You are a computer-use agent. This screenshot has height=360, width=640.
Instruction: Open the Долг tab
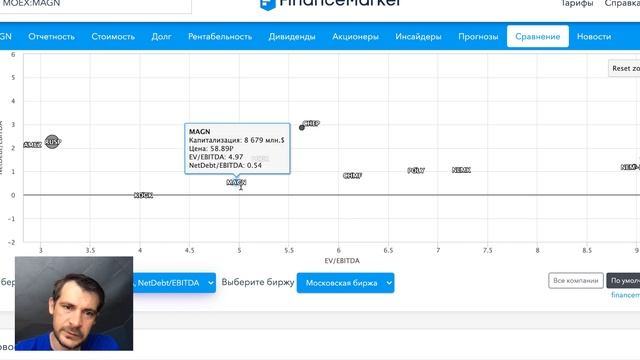(x=161, y=36)
